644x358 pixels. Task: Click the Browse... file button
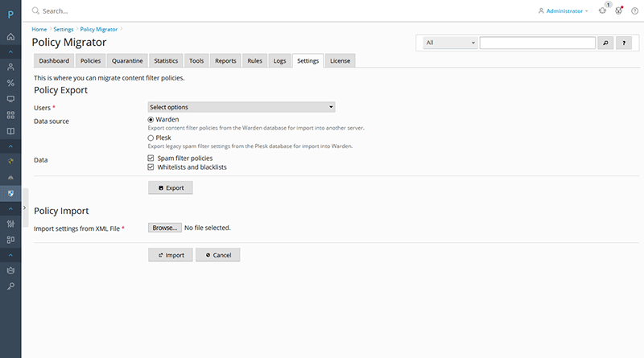pos(165,228)
